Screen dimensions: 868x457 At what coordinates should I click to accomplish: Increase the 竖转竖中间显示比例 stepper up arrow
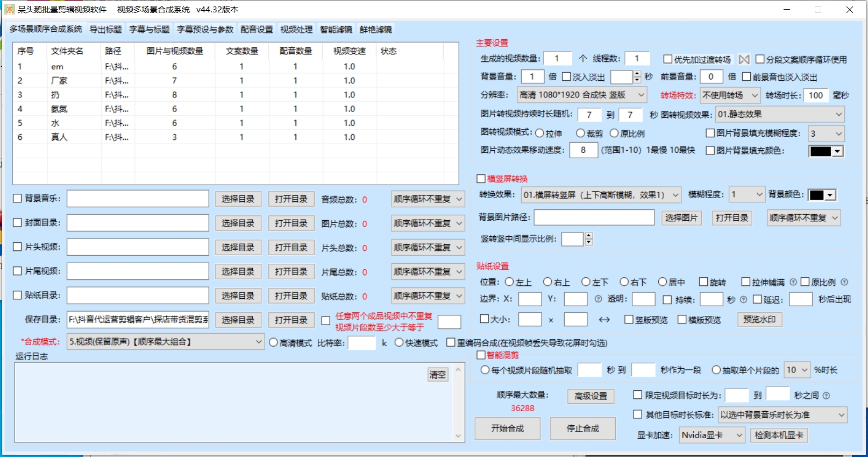(x=589, y=236)
